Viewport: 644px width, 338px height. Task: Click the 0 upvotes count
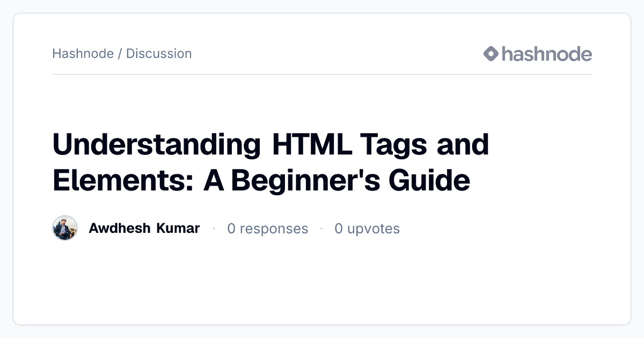367,229
